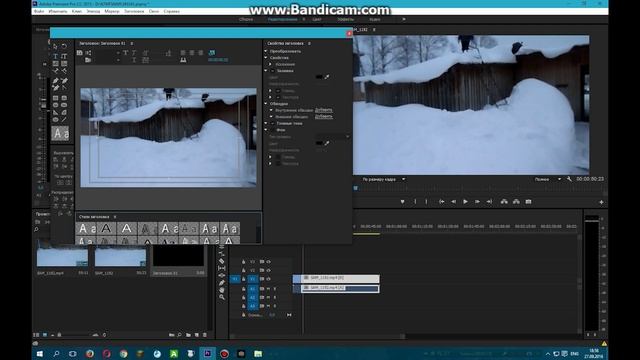Open the Tab Stops icon in the title toolbar
This screenshot has height=360, width=640.
[183, 60]
